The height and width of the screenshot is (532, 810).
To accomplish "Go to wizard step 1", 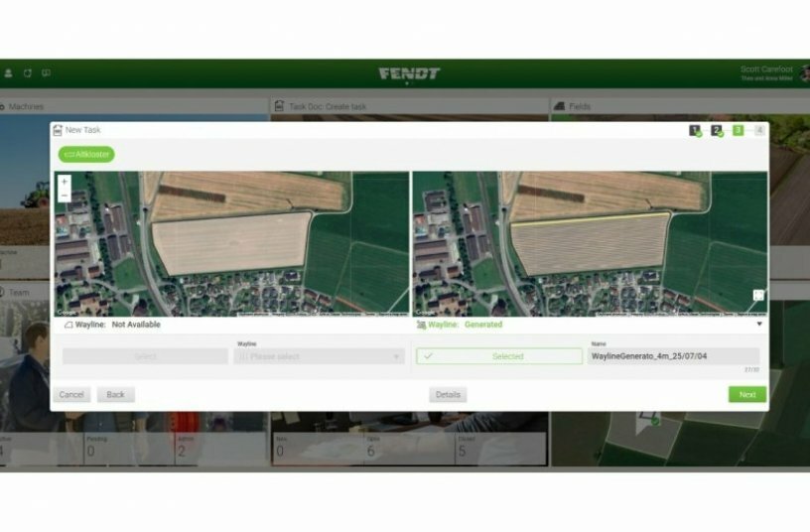I will (695, 130).
